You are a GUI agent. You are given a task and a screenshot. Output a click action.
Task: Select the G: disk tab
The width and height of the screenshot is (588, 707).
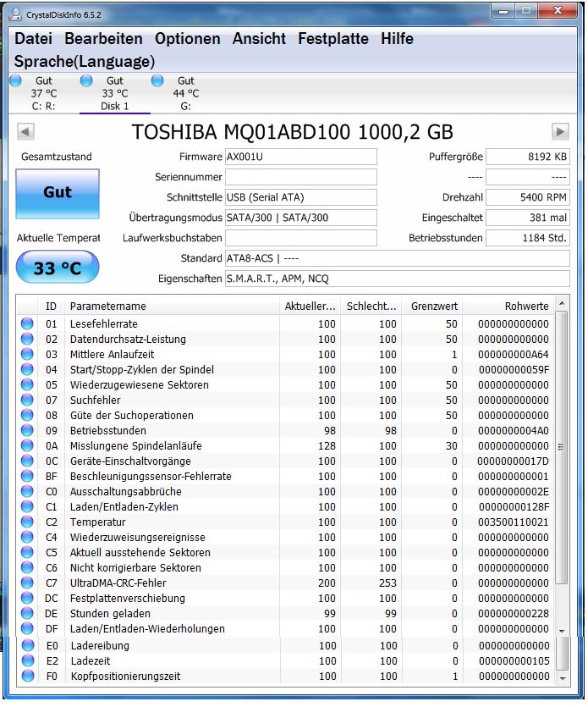click(185, 93)
